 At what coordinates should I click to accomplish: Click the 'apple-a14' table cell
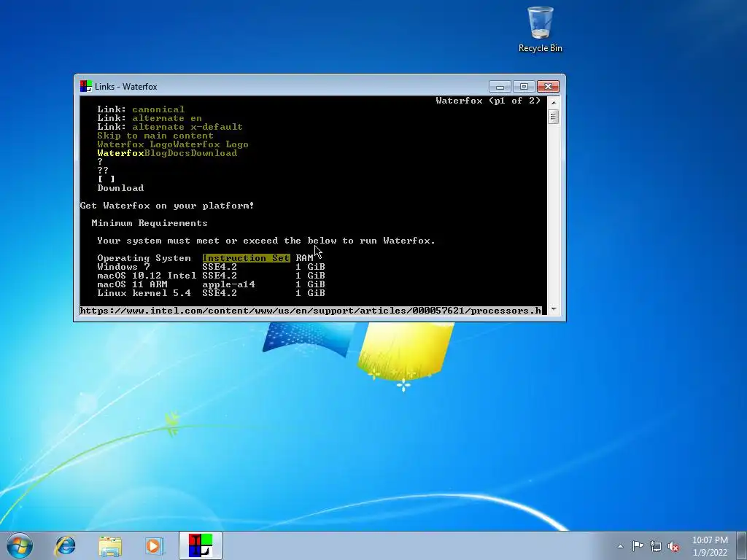(228, 284)
